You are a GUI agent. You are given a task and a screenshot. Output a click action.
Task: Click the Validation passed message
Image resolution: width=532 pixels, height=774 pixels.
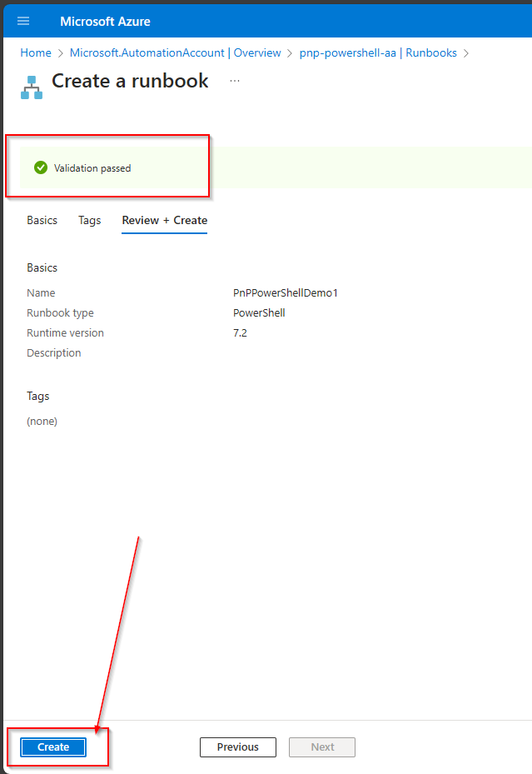pos(92,168)
